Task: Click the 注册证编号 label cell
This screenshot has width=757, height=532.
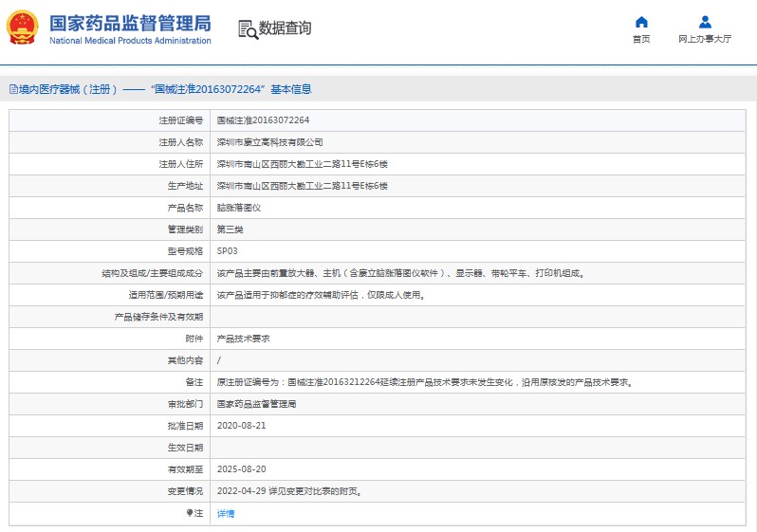Action: 110,120
